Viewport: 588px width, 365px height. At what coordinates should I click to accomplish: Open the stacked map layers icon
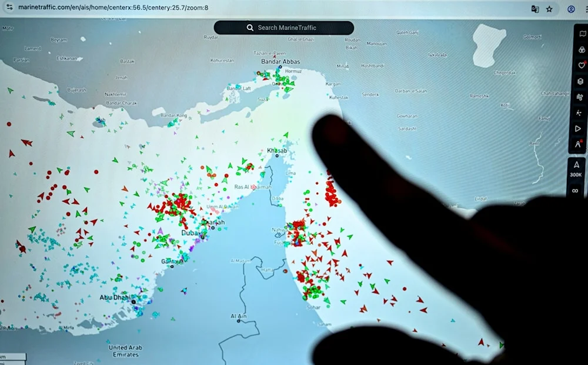(580, 81)
